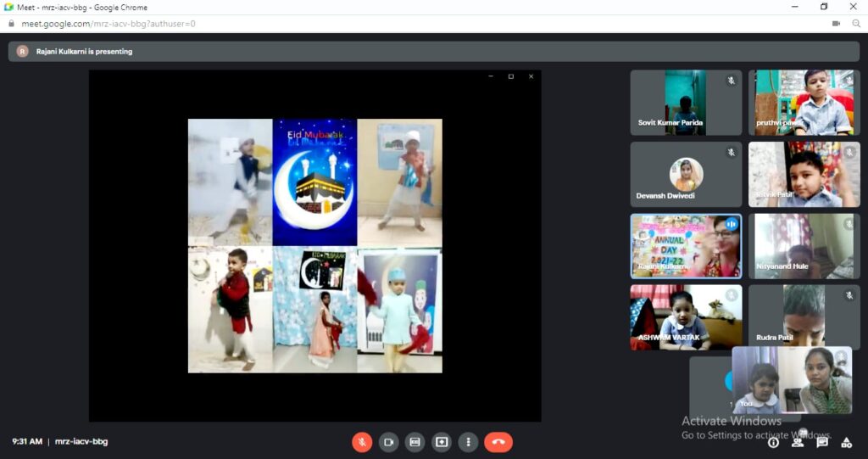Select Rudra Patil's video tile
Image resolution: width=868 pixels, height=459 pixels.
(x=804, y=316)
